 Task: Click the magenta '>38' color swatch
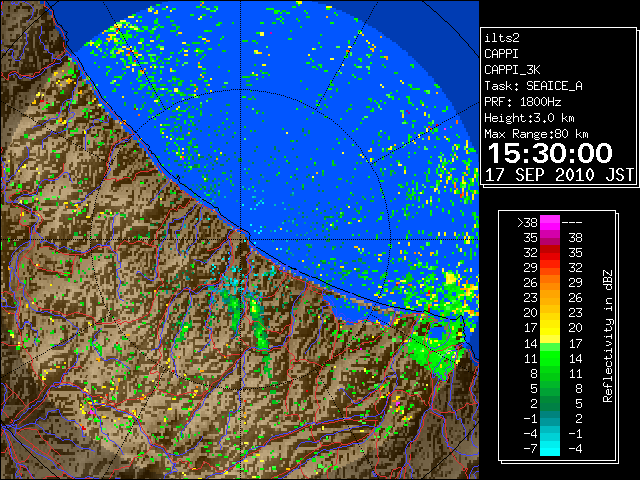pos(550,222)
